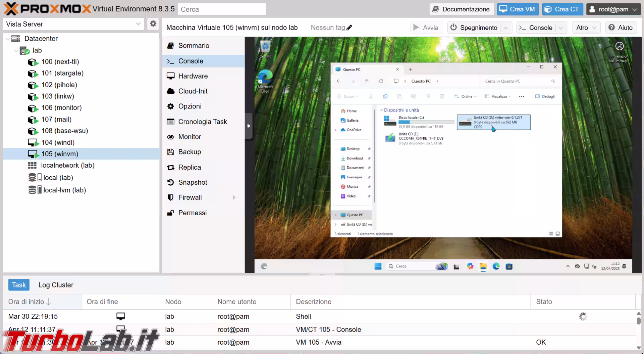Open the Backup section in VM menu
The image size is (644, 354).
pos(190,152)
